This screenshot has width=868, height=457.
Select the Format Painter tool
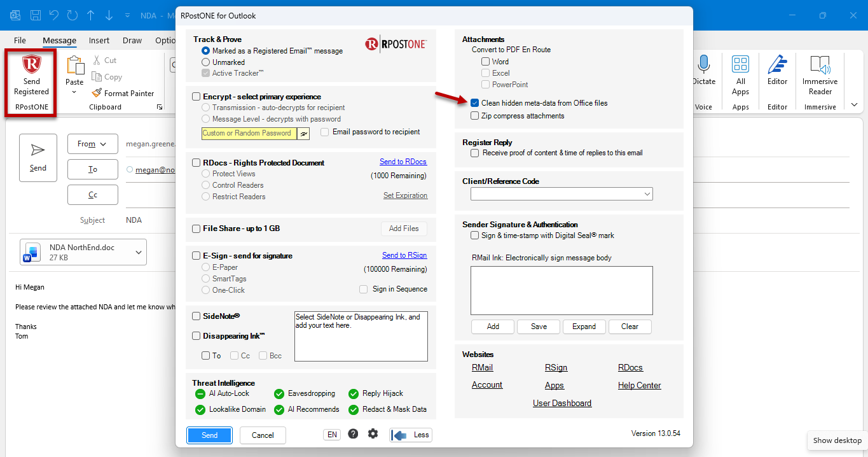pyautogui.click(x=123, y=93)
